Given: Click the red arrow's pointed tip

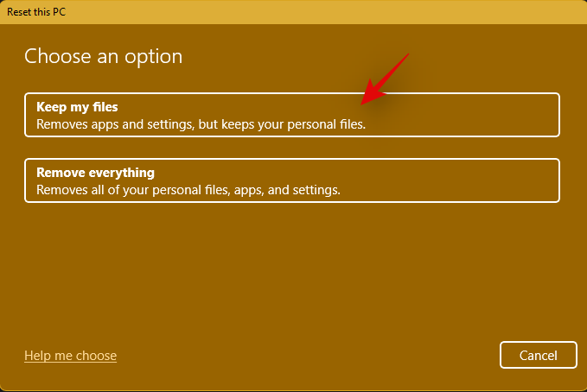Looking at the screenshot, I should pos(364,104).
